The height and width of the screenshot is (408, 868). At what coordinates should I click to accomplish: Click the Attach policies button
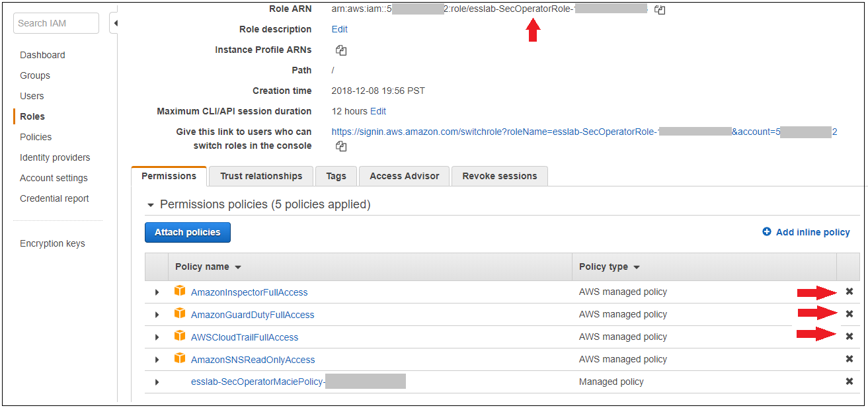coord(188,232)
